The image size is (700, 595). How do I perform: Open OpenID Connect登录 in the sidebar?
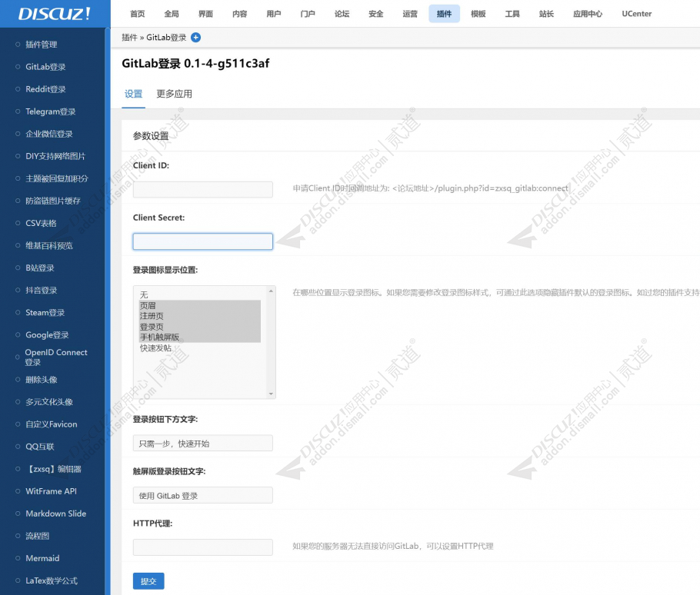(56, 357)
